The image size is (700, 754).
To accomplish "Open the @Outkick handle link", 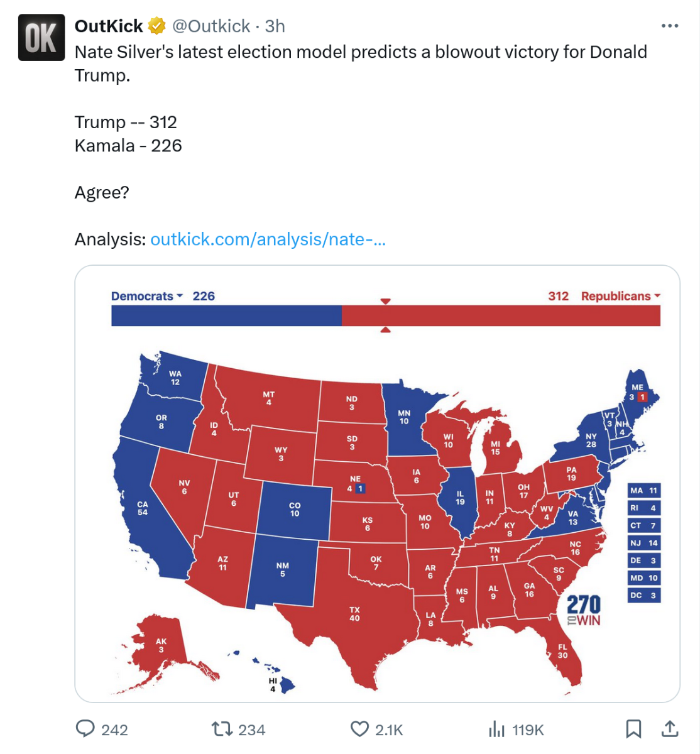I will point(211,26).
